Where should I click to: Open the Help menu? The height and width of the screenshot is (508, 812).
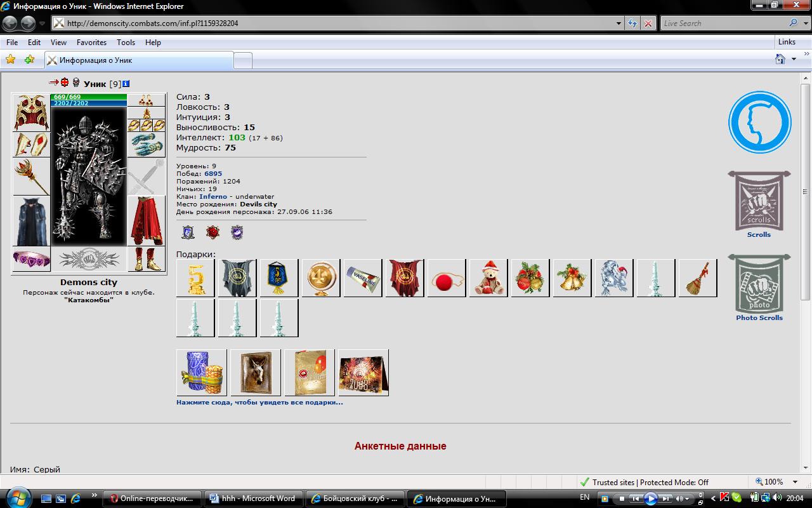point(153,43)
